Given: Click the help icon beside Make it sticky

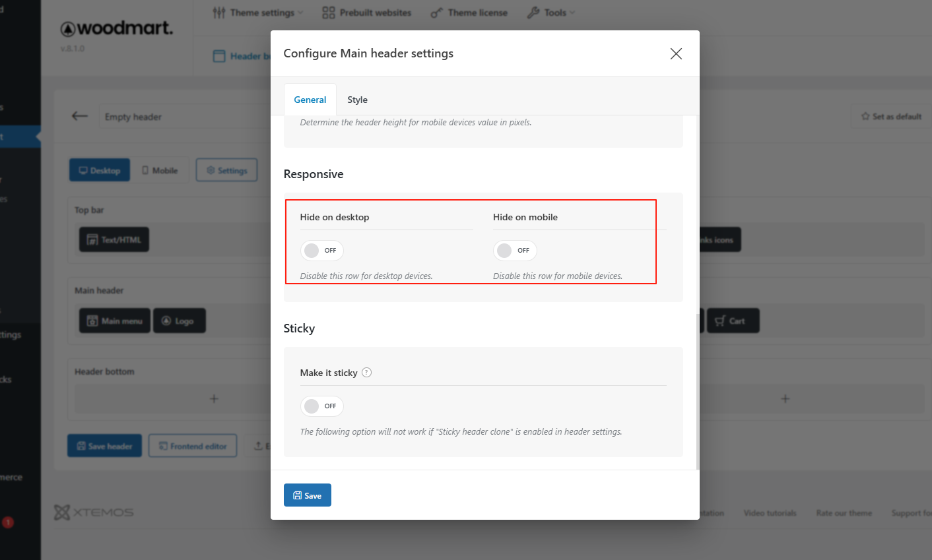Looking at the screenshot, I should pyautogui.click(x=367, y=373).
